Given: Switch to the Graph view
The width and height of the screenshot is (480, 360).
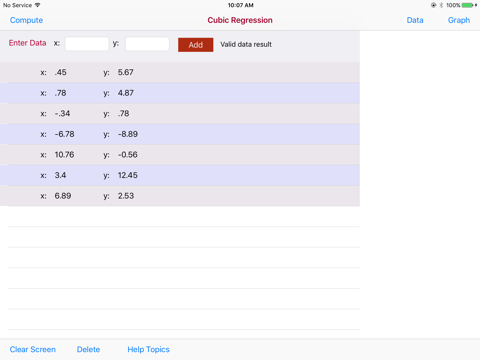Looking at the screenshot, I should tap(459, 20).
